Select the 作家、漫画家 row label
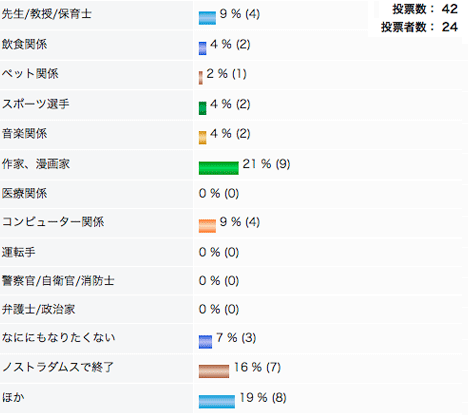Viewport: 468px width, 415px height. (x=36, y=164)
